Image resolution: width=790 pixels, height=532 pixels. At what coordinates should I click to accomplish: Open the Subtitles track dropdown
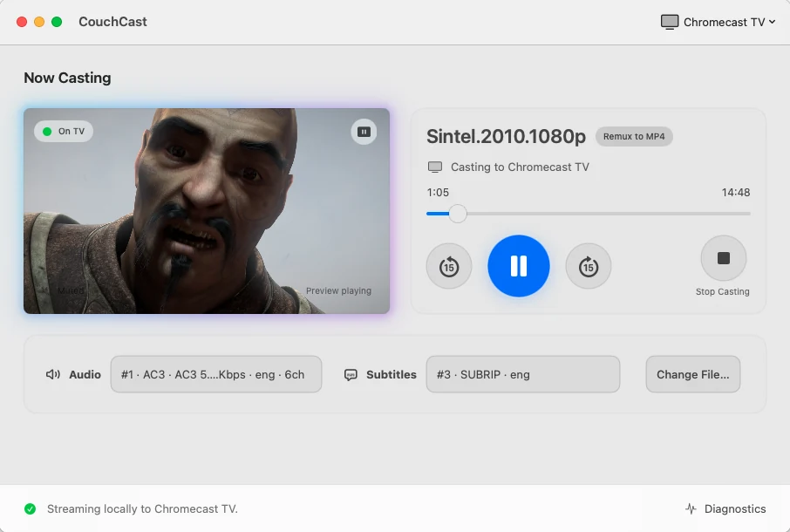pyautogui.click(x=523, y=374)
